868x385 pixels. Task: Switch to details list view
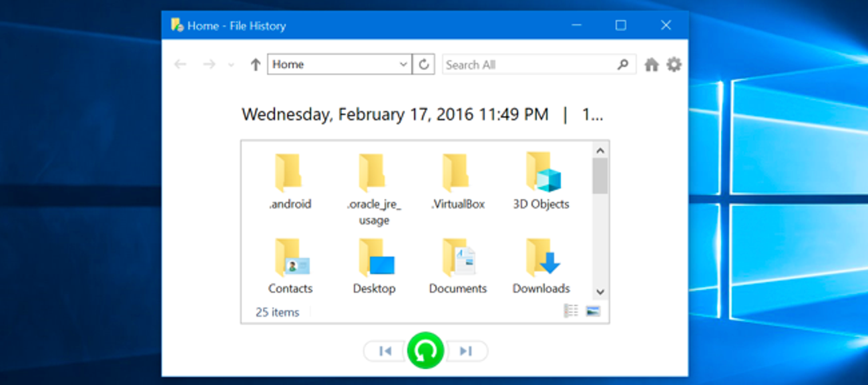(x=571, y=311)
